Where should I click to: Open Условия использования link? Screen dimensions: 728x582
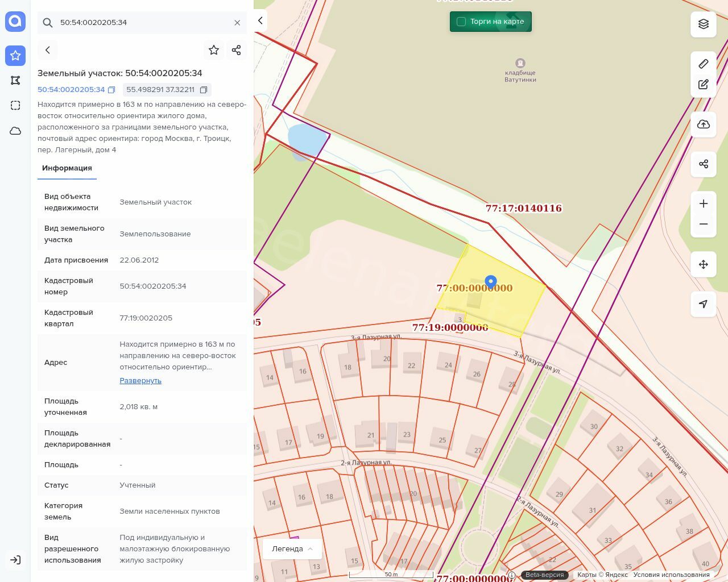point(671,575)
